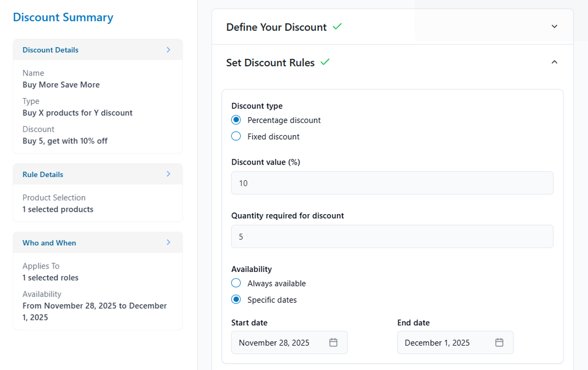
Task: Click the chevron arrow beside Discount Details
Action: [x=168, y=49]
